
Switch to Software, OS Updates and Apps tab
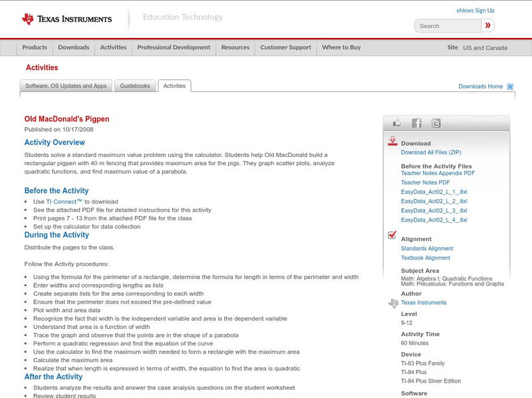(x=66, y=86)
